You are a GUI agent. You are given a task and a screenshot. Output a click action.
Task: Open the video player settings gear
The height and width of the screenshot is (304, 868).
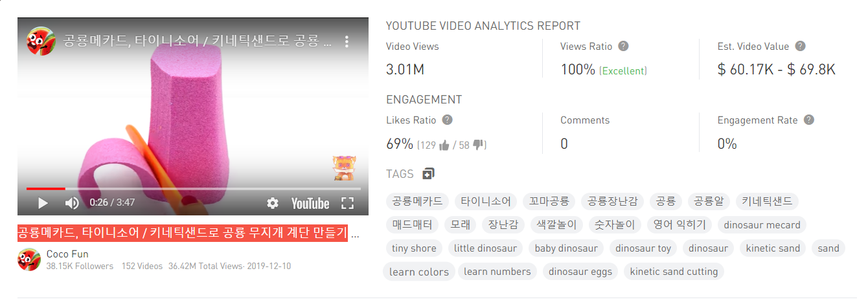[273, 203]
